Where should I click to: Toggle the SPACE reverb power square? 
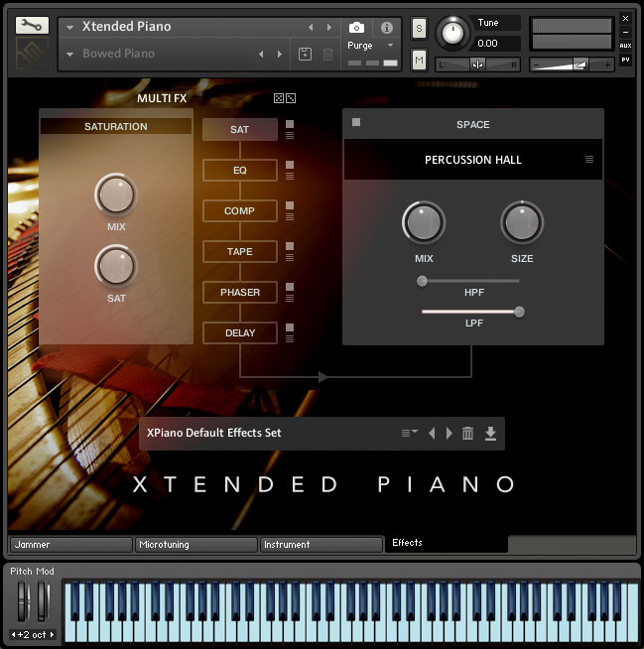point(356,122)
